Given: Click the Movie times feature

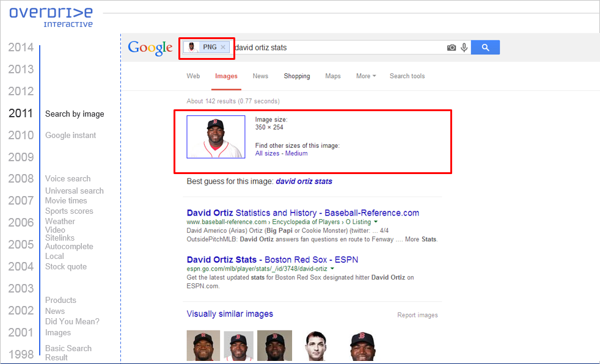Looking at the screenshot, I should coord(66,201).
